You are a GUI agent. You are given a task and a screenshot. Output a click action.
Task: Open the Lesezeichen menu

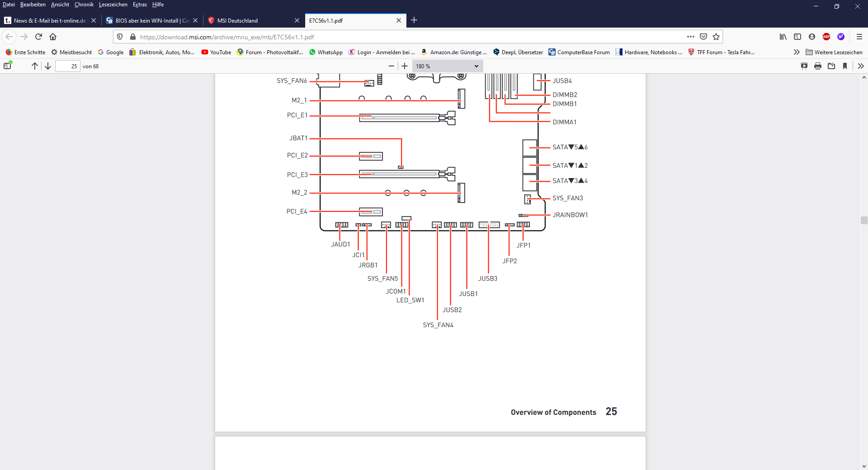coord(113,5)
